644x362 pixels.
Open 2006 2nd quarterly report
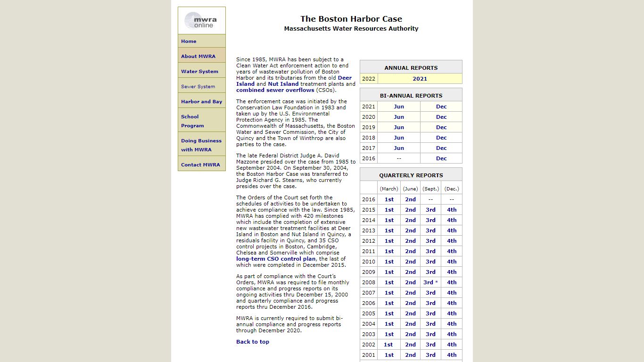(411, 303)
